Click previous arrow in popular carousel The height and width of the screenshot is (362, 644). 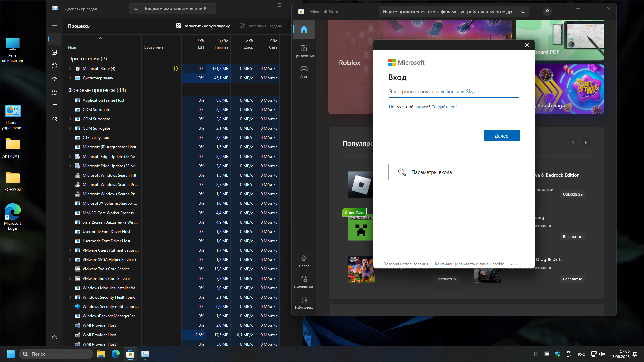click(x=573, y=142)
